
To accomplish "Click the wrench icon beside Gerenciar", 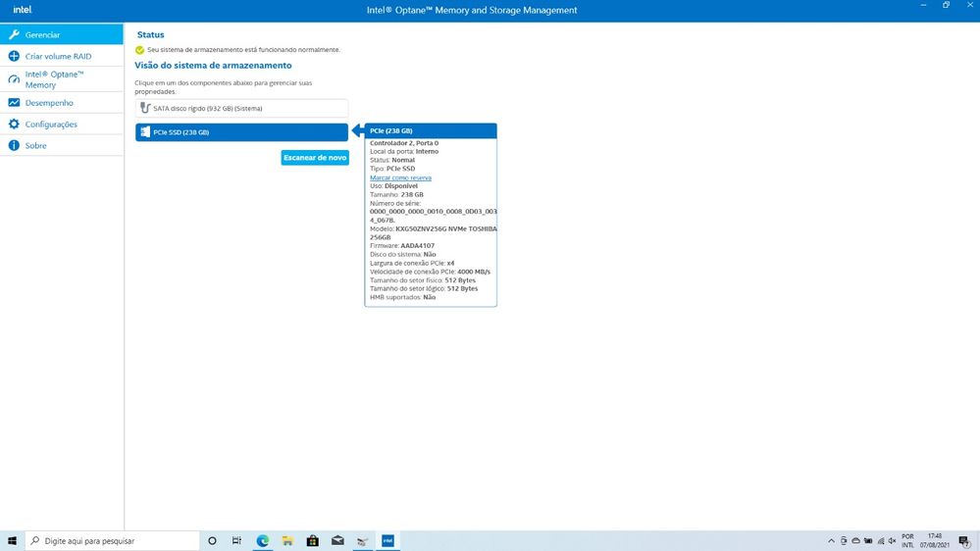I will [14, 34].
